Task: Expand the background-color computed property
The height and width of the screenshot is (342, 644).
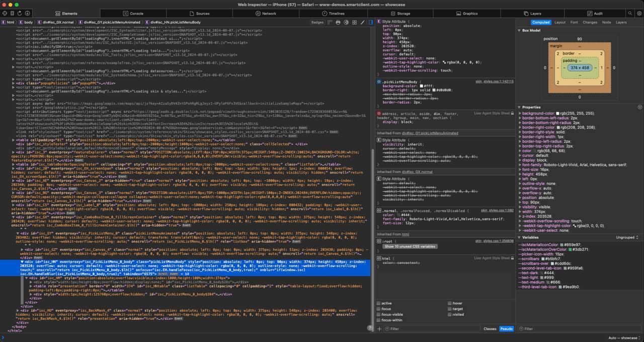Action: coord(520,114)
